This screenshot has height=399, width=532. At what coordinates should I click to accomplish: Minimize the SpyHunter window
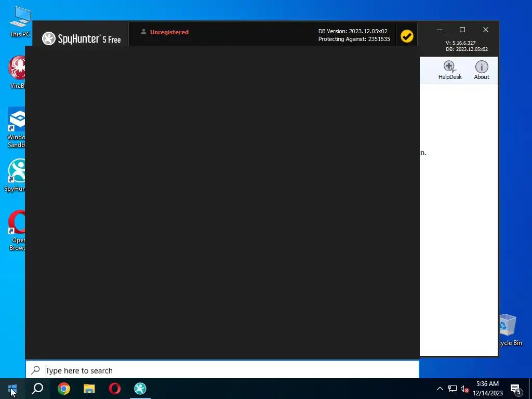440,30
